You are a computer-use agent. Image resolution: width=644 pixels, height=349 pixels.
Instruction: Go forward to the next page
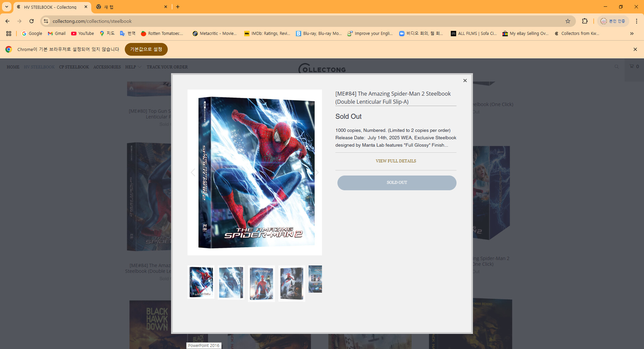[19, 21]
